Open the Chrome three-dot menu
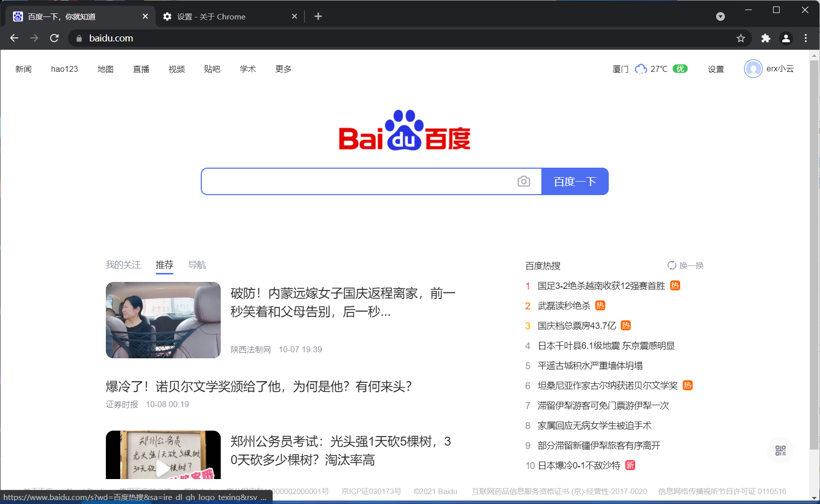The width and height of the screenshot is (820, 504). (806, 38)
